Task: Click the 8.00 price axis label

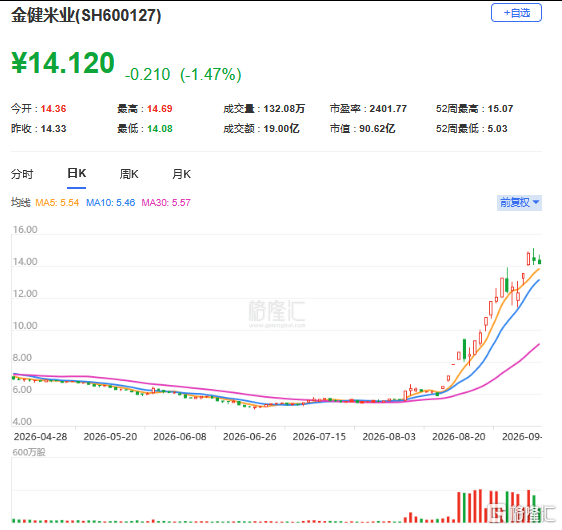Action: (x=22, y=358)
